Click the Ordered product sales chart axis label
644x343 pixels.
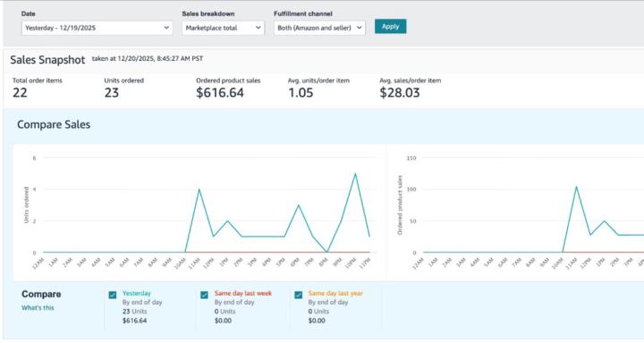pyautogui.click(x=400, y=205)
